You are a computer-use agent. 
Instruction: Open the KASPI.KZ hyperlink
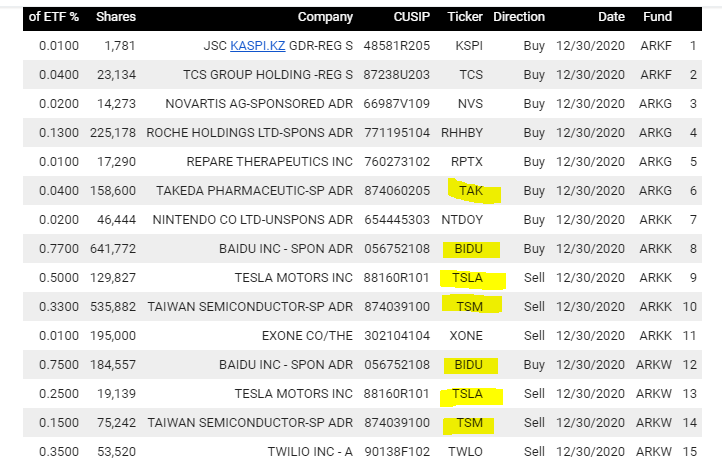[x=257, y=46]
